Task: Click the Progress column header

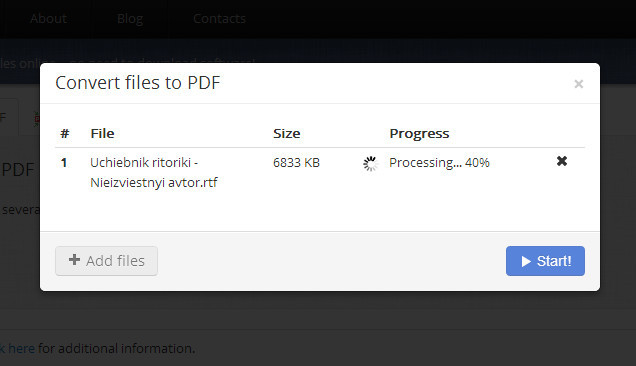Action: 419,133
